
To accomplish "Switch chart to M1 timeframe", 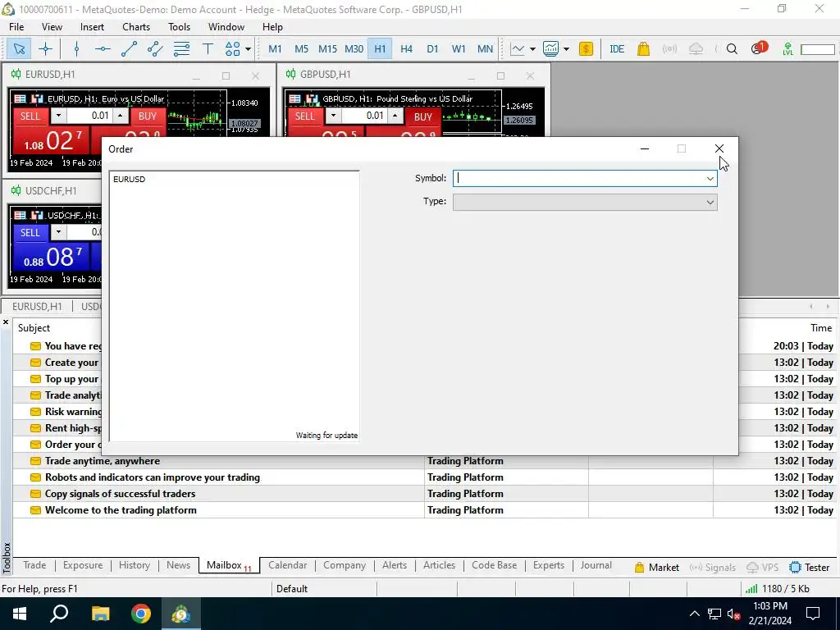I will click(275, 48).
